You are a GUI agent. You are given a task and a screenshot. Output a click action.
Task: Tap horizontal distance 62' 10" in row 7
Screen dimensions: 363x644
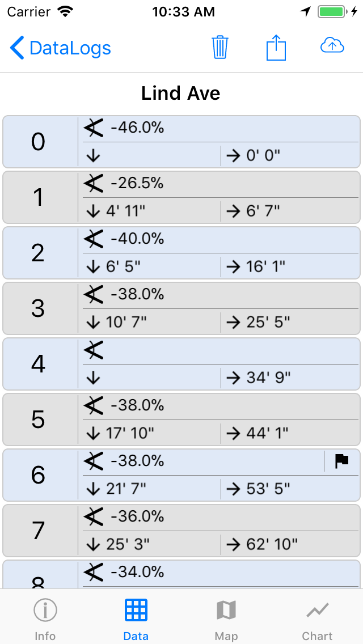272,545
